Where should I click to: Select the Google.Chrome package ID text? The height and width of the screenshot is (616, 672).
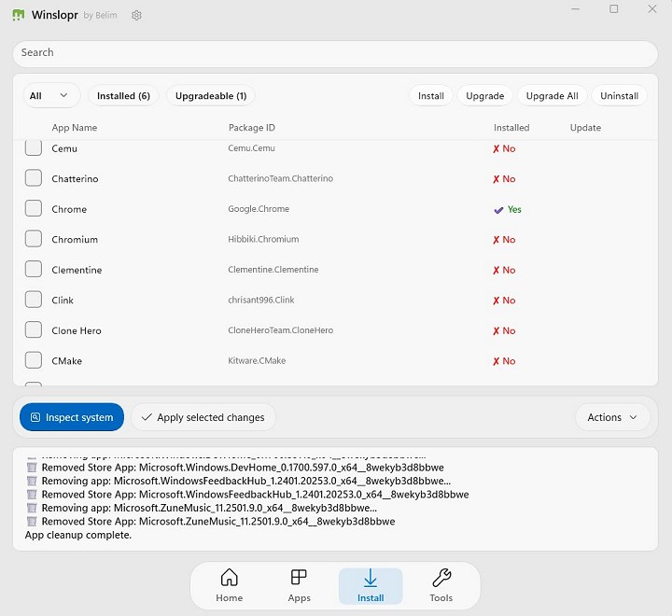259,209
